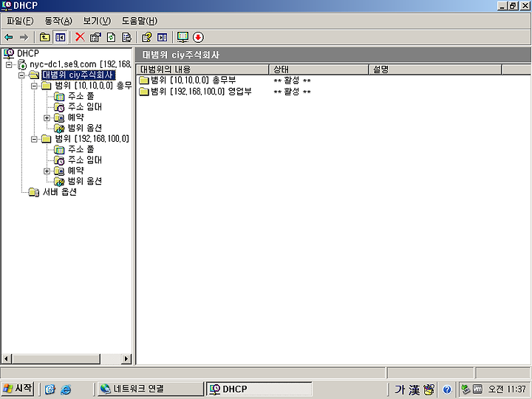The image size is (532, 399).
Task: Expand 예약 under 10.10.0.0 scope
Action: click(x=47, y=117)
